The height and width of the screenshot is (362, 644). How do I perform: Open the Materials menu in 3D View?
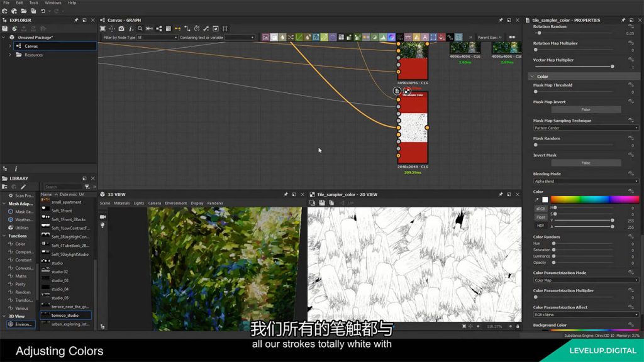click(121, 203)
